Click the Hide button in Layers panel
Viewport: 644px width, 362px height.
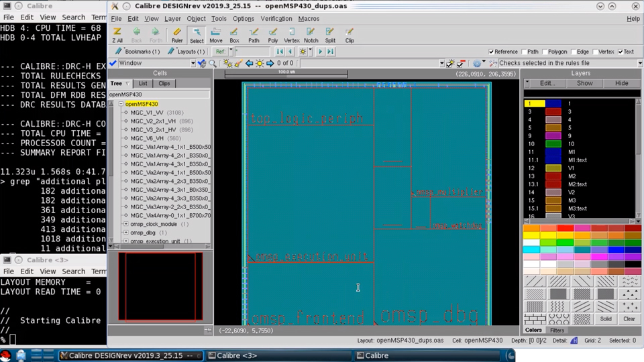(x=621, y=83)
